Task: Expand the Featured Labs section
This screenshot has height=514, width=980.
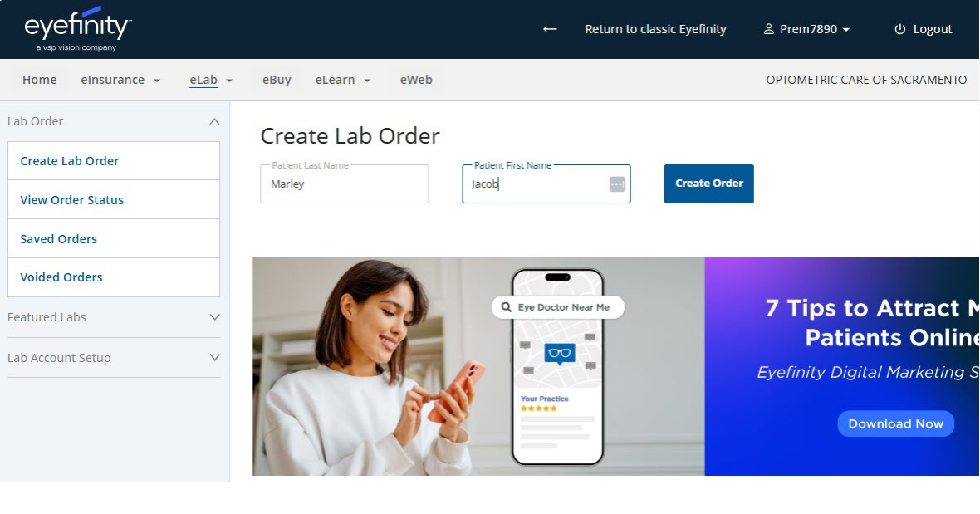Action: pyautogui.click(x=114, y=317)
